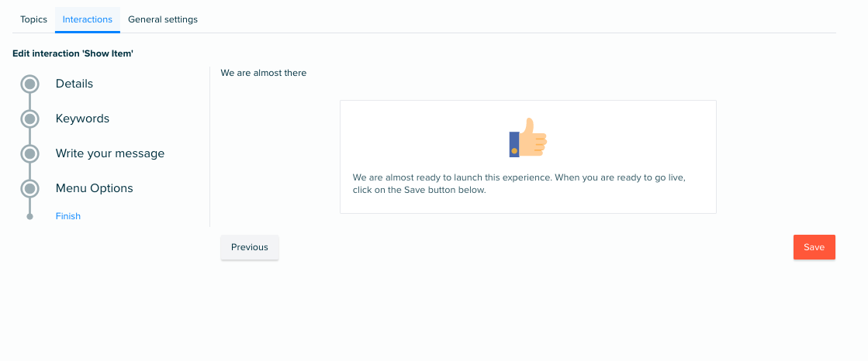The width and height of the screenshot is (868, 361).
Task: Click the Details step circle marker
Action: pyautogui.click(x=30, y=84)
